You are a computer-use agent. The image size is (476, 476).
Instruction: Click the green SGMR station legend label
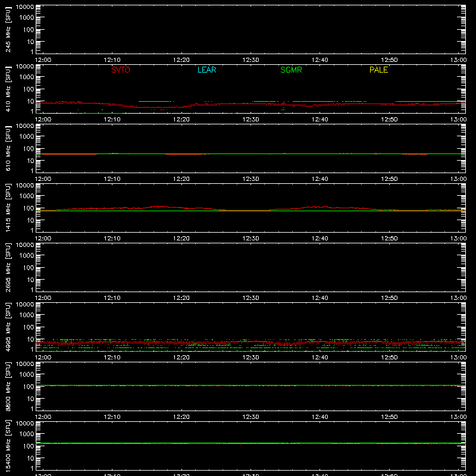(x=291, y=70)
